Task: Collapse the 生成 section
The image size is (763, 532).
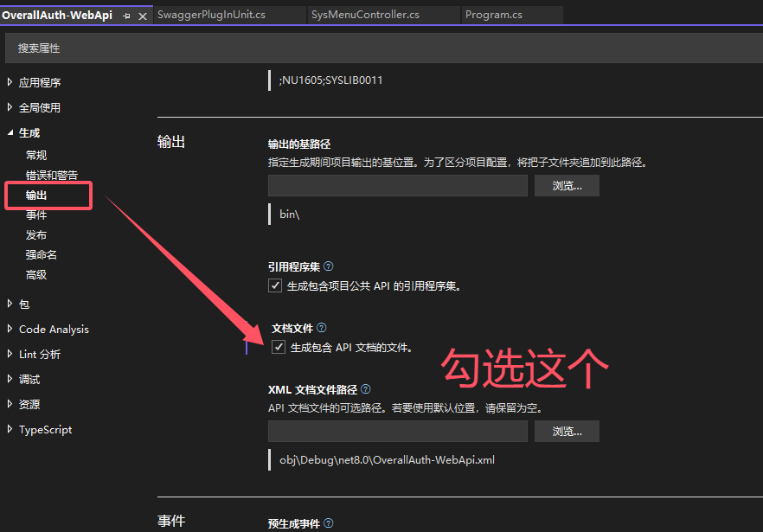Action: [x=10, y=133]
